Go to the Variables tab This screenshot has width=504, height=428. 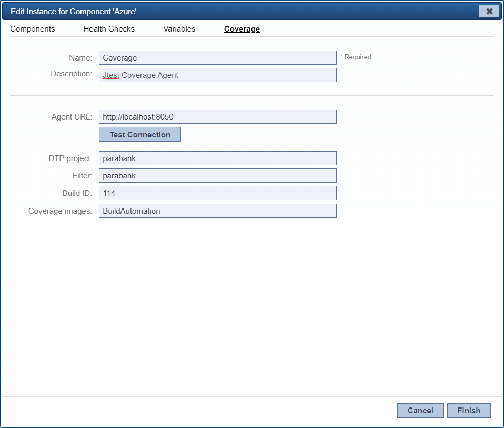coord(179,29)
